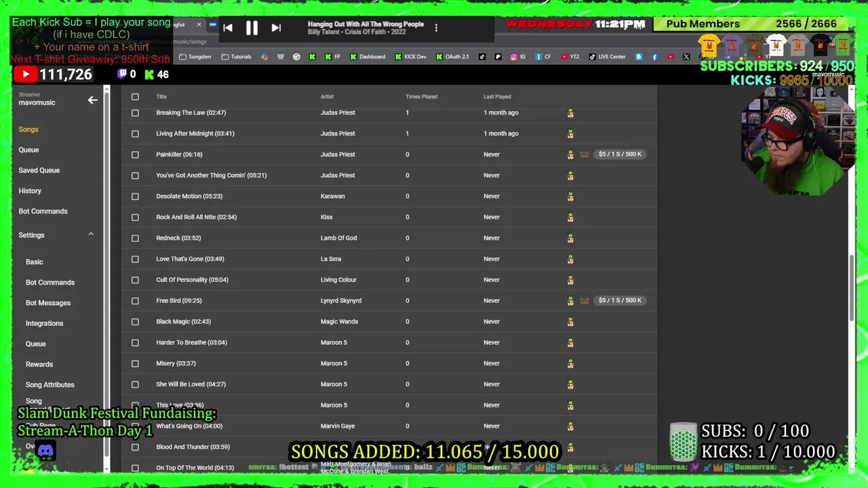Click the avatar icon on Breaking The Law row
The width and height of the screenshot is (868, 488).
coord(570,113)
